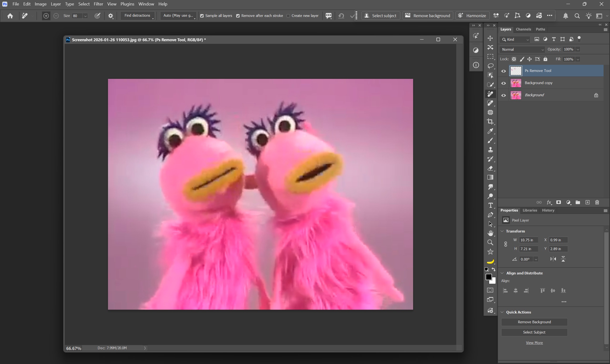Viewport: 610px width, 364px height.
Task: Open the Filter menu
Action: tap(98, 4)
